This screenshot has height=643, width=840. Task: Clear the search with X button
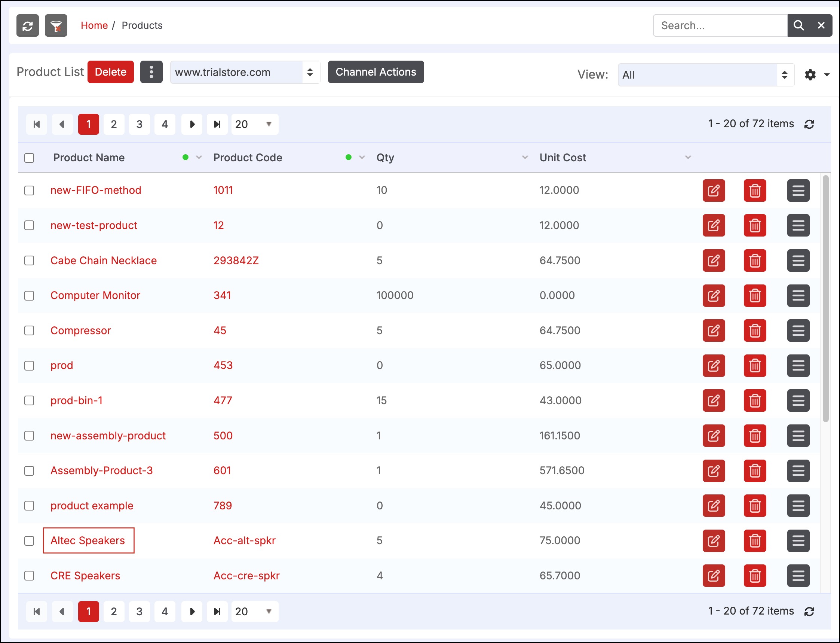[x=821, y=26]
